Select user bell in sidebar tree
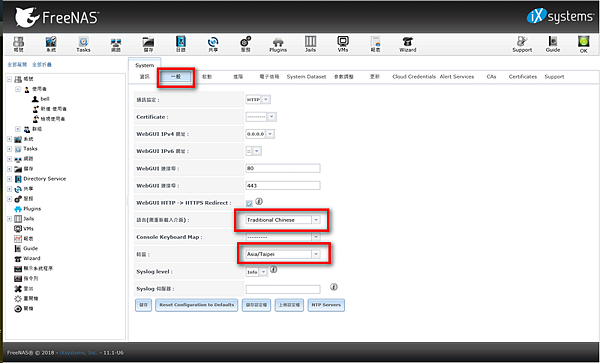600x363 pixels. [x=41, y=99]
